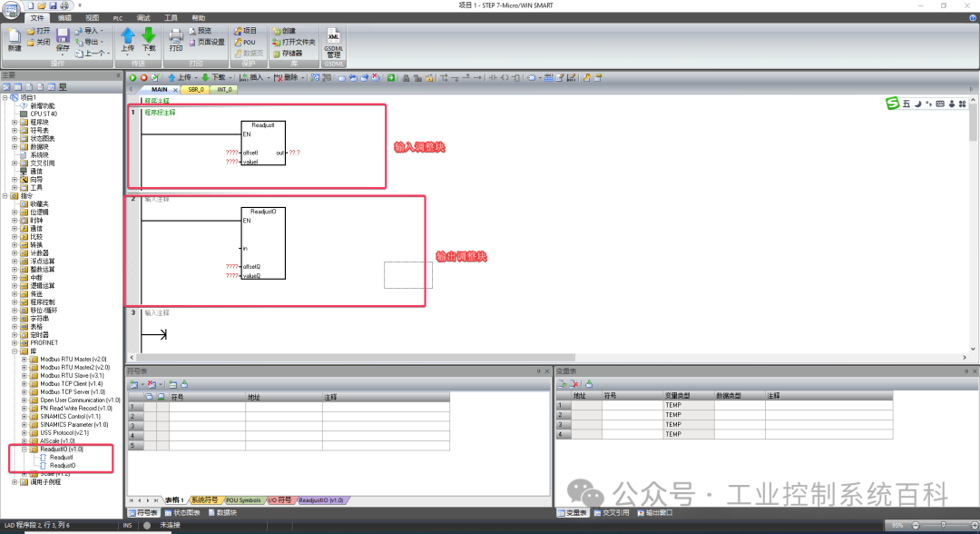Expand the 程序块 tree node
The width and height of the screenshot is (980, 534).
pyautogui.click(x=15, y=123)
